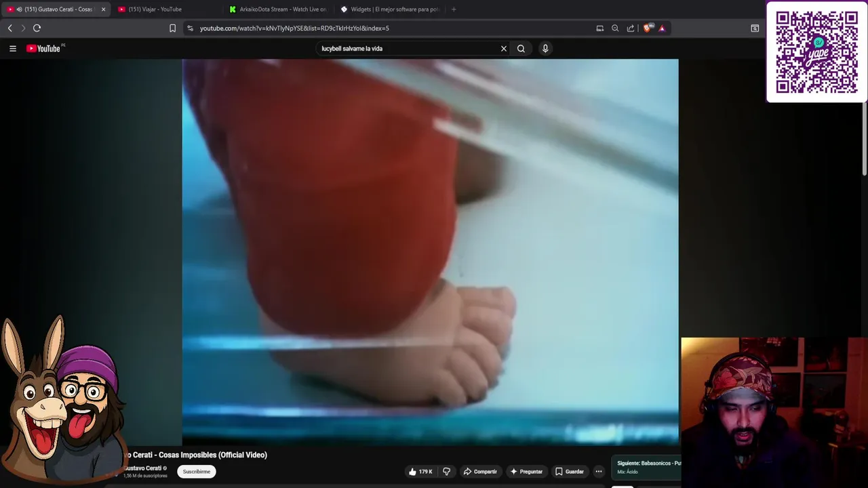This screenshot has height=488, width=868.
Task: Click the browser forward arrow
Action: pos(23,28)
